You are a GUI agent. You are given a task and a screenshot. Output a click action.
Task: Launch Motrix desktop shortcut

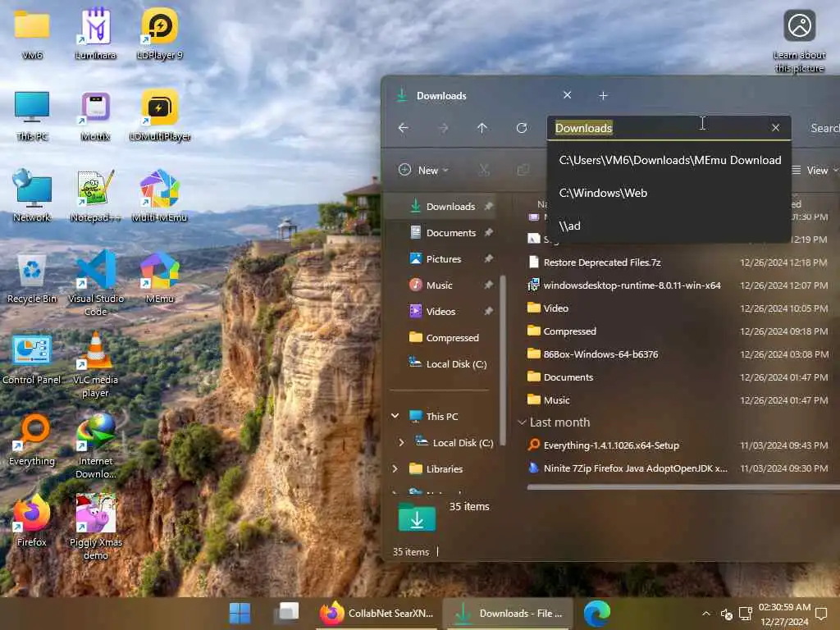(x=96, y=115)
